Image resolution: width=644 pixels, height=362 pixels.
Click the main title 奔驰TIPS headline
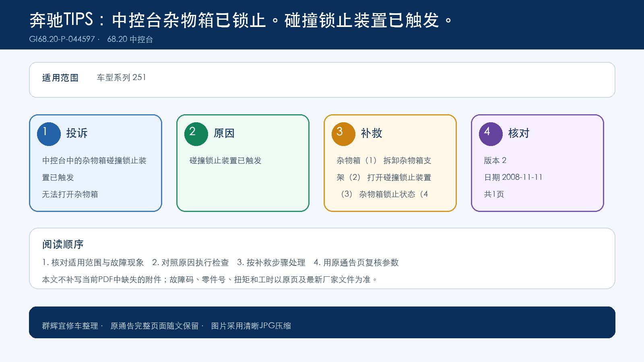tap(242, 20)
